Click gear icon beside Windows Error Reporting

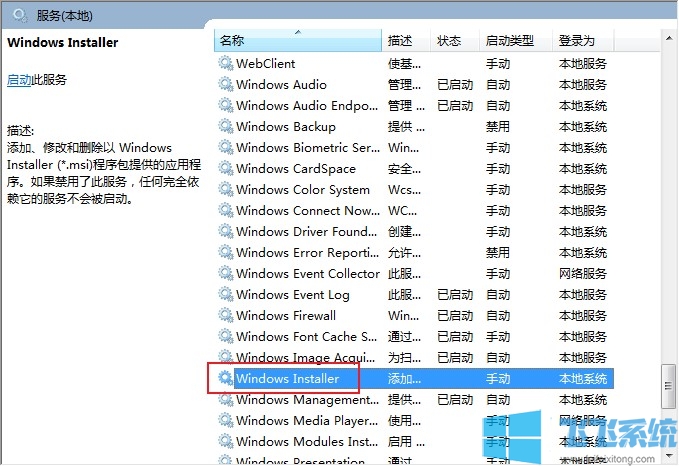(226, 252)
